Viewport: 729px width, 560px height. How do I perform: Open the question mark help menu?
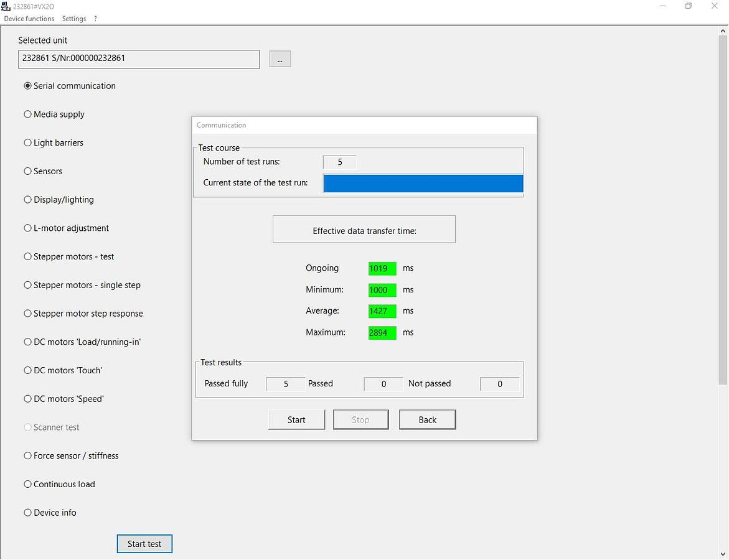pos(95,19)
